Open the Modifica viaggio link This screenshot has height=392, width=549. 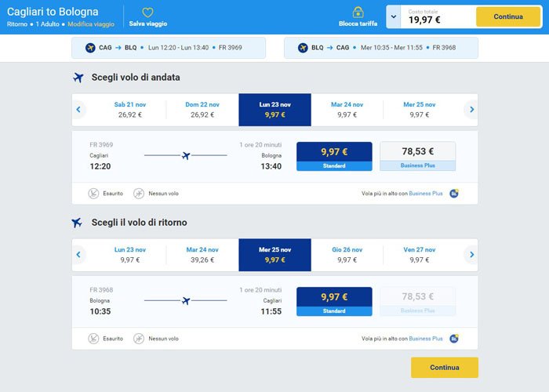coord(91,24)
